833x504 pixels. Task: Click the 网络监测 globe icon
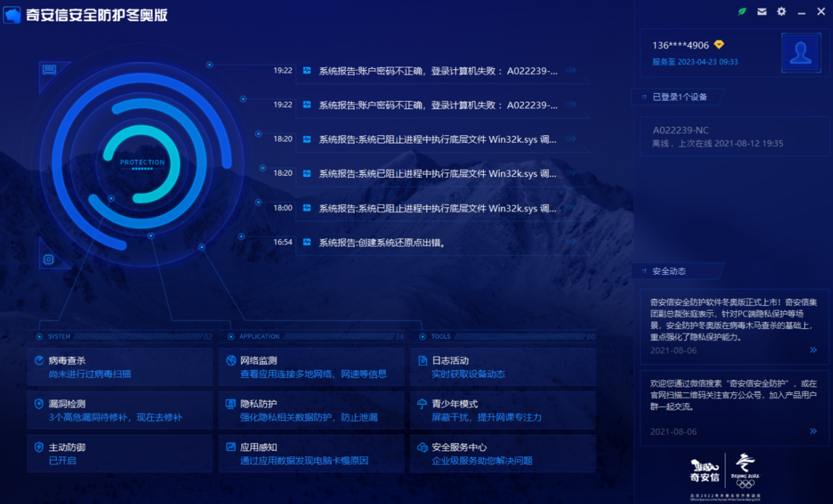(x=231, y=361)
